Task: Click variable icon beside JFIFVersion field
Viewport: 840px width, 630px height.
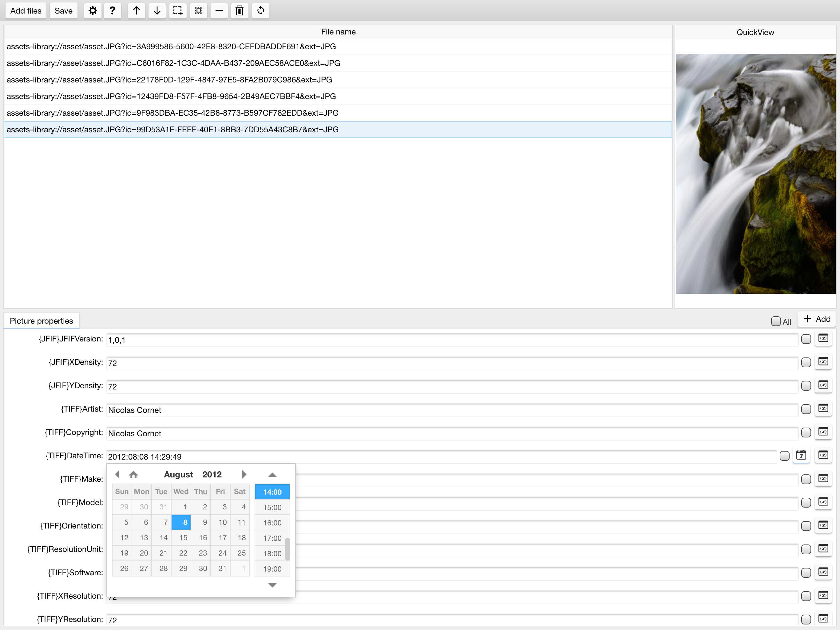Action: 823,338
